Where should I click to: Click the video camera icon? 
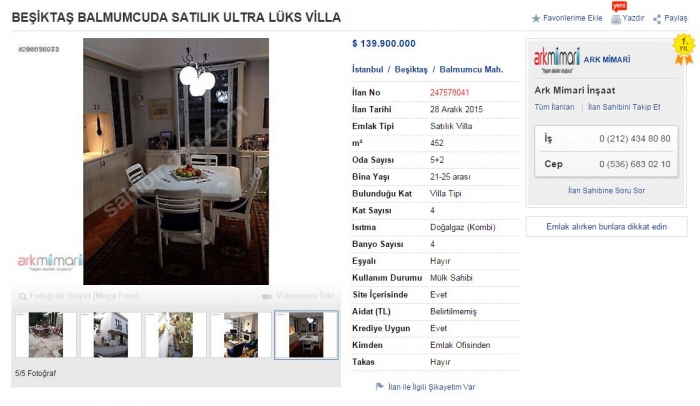267,296
